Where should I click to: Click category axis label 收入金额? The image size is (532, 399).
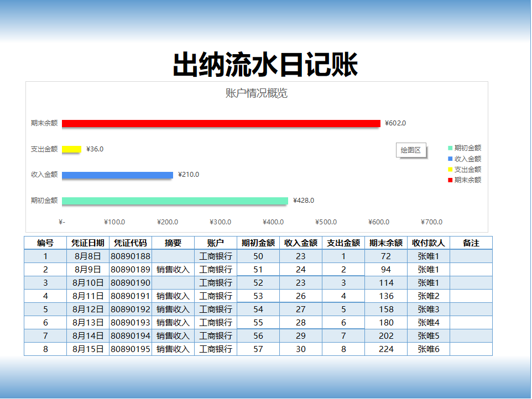[x=44, y=175]
